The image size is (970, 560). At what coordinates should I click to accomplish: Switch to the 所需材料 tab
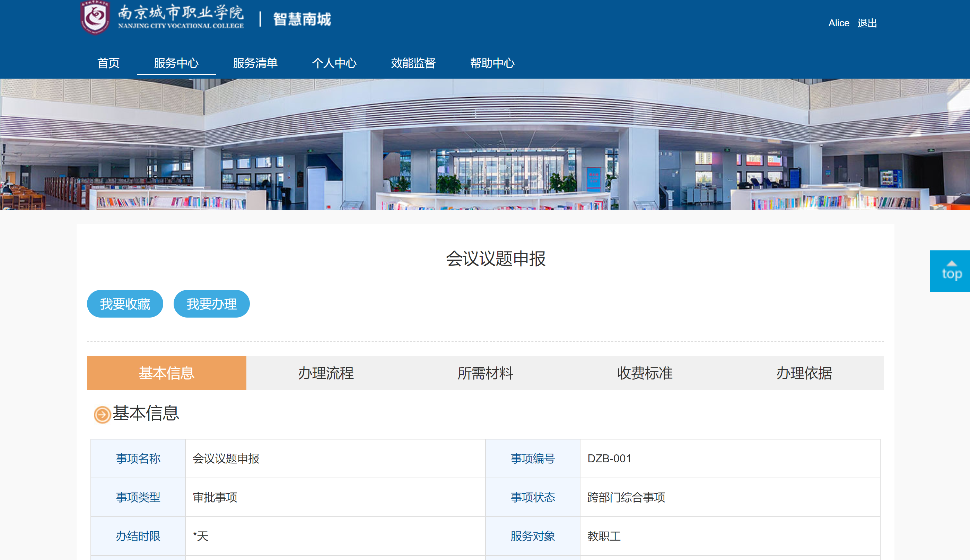[485, 373]
